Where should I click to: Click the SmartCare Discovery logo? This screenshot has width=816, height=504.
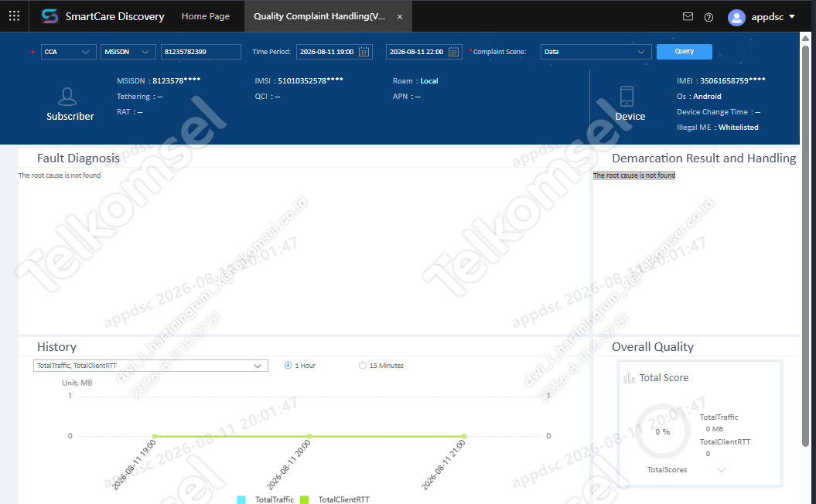[x=50, y=16]
